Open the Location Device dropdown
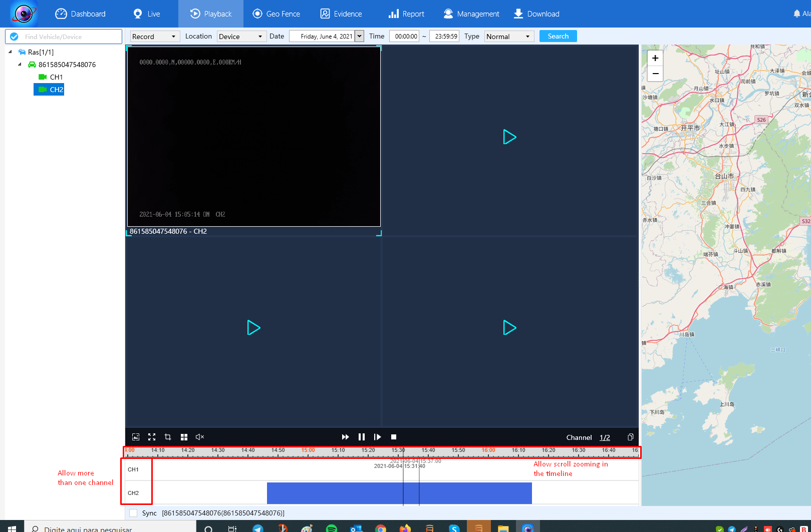Image resolution: width=811 pixels, height=532 pixels. pyautogui.click(x=241, y=37)
